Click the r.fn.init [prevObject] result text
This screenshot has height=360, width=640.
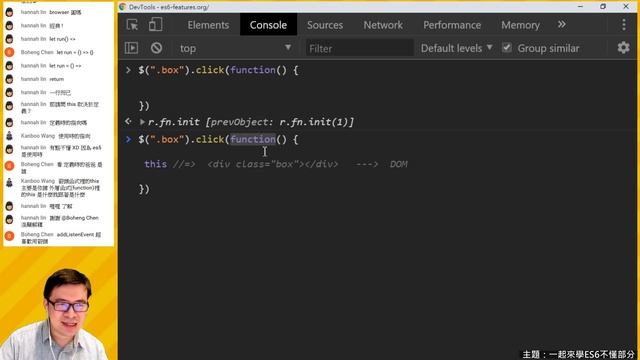[251, 122]
